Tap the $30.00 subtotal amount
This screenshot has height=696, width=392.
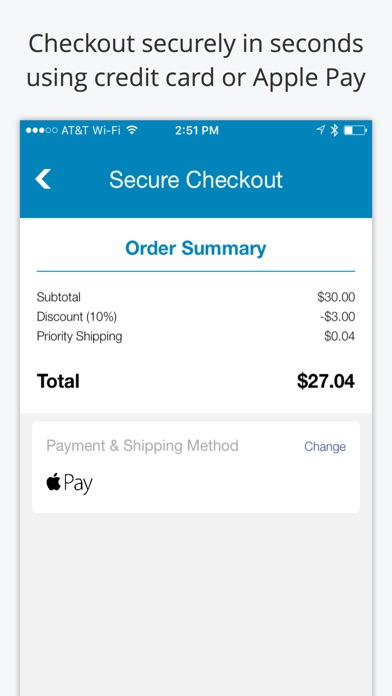336,297
